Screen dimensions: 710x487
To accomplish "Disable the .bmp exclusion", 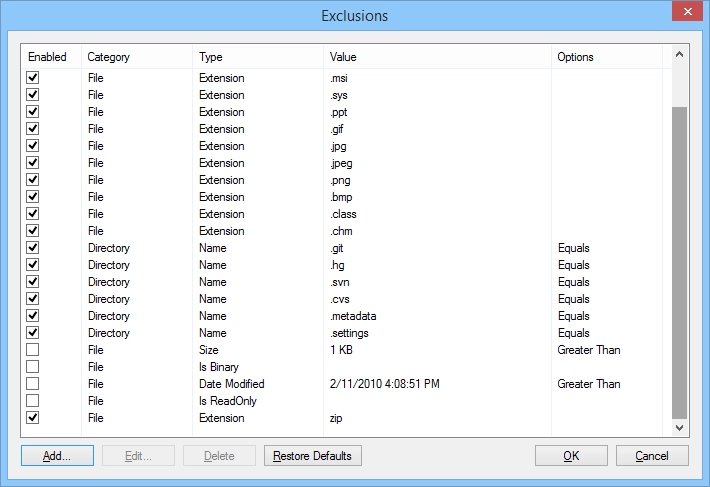I will click(x=33, y=196).
